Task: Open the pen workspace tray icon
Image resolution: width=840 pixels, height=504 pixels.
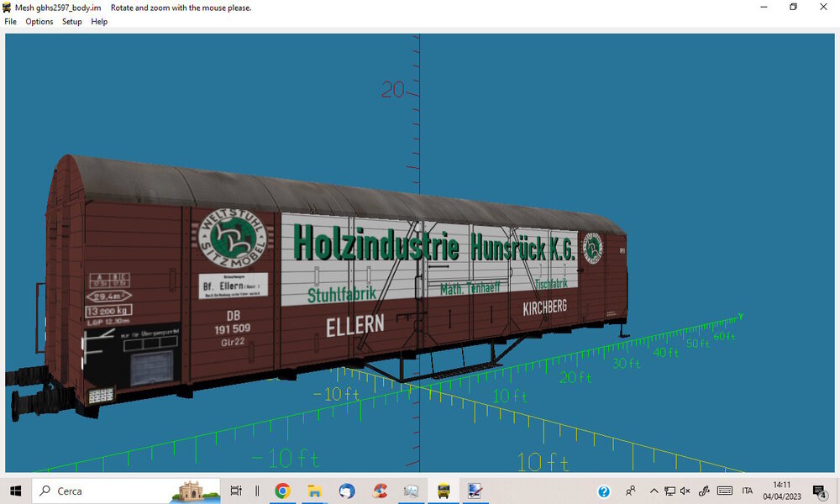Action: click(704, 491)
